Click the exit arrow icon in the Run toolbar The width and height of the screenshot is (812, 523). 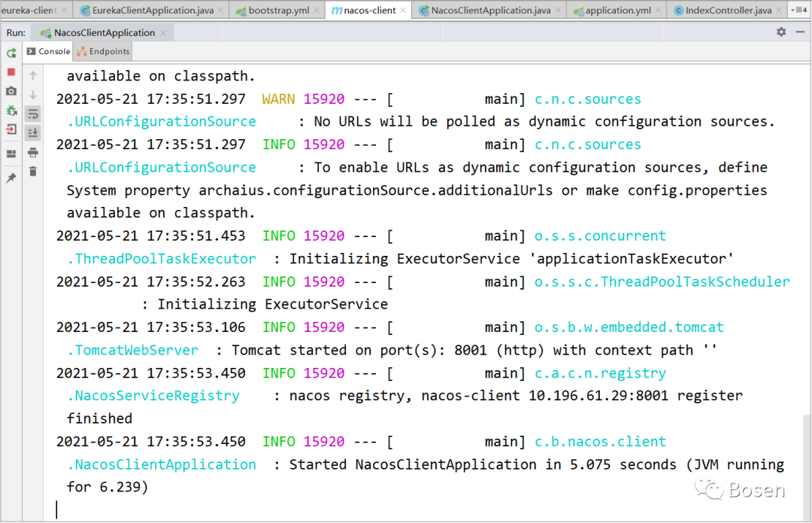(x=11, y=129)
